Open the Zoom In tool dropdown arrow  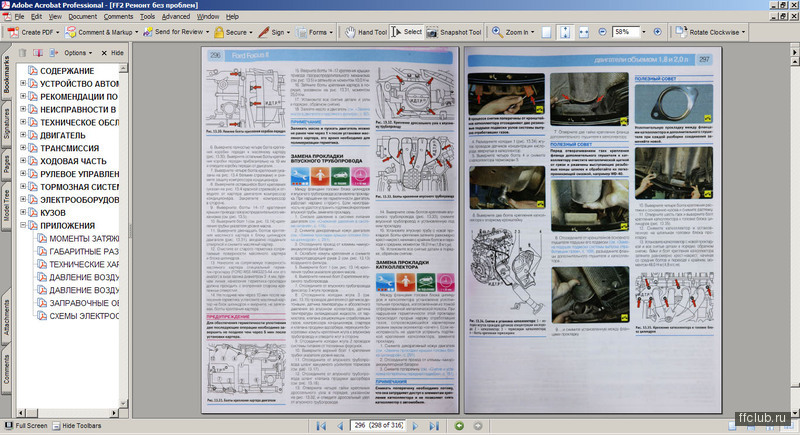click(x=533, y=32)
